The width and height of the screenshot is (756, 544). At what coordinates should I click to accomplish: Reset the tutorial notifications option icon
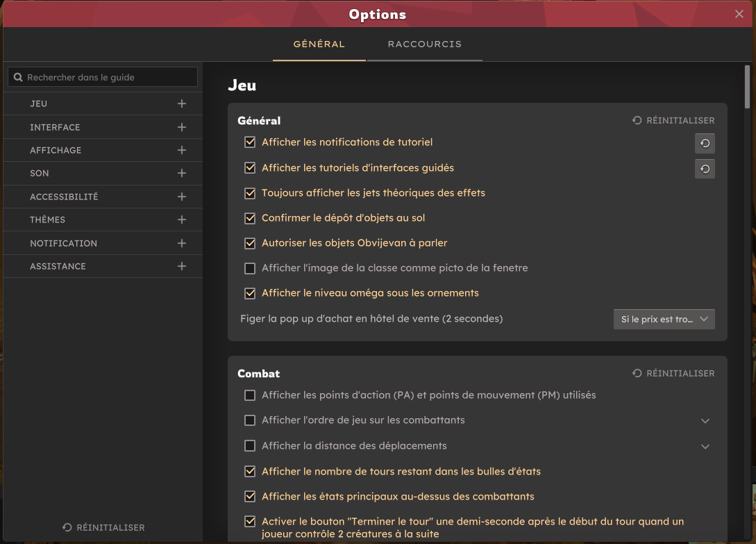click(705, 143)
